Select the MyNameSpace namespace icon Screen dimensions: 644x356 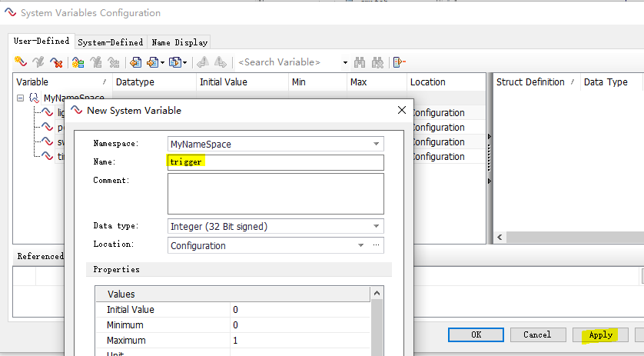point(35,98)
